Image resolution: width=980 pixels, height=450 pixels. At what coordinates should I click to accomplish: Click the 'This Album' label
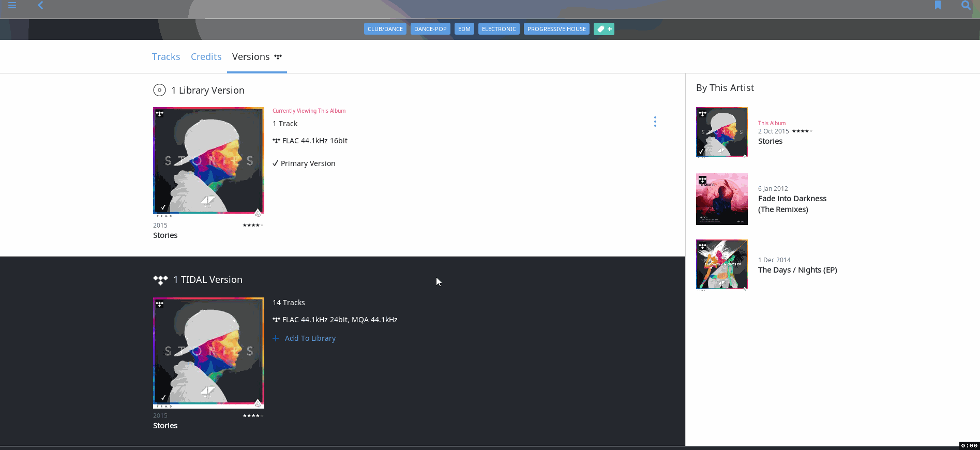[772, 123]
